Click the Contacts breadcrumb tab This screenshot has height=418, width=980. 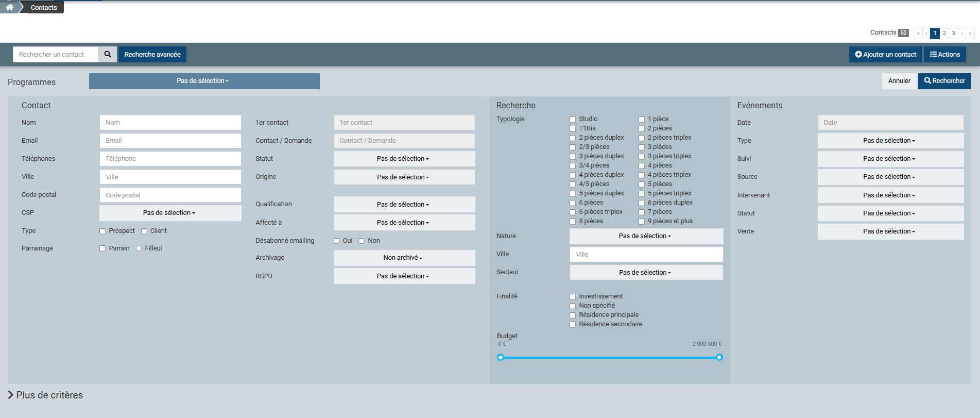coord(44,7)
